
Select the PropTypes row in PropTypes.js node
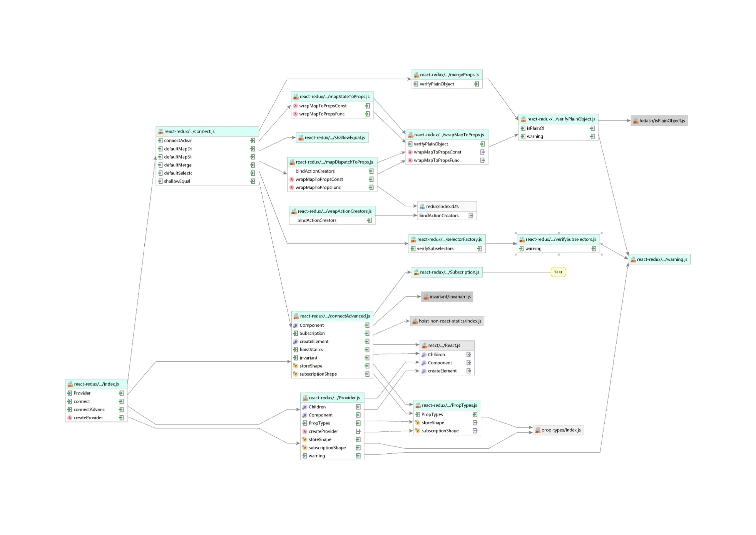tap(447, 415)
